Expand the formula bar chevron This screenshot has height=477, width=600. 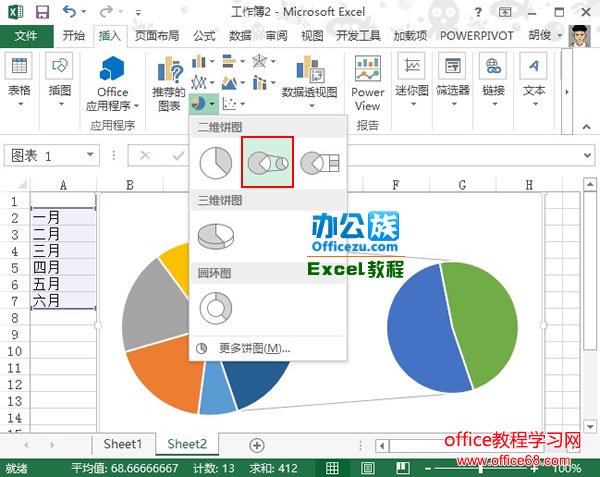point(587,155)
